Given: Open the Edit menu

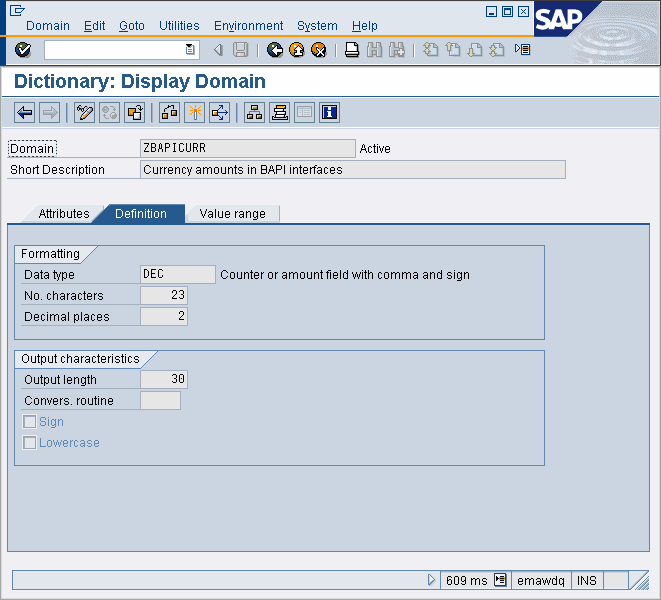Looking at the screenshot, I should click(94, 26).
